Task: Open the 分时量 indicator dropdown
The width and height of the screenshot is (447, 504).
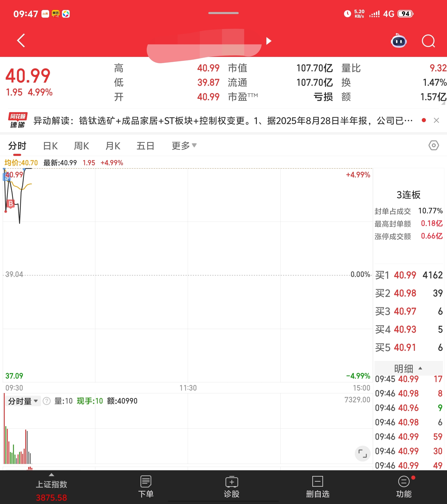Action: (x=23, y=401)
